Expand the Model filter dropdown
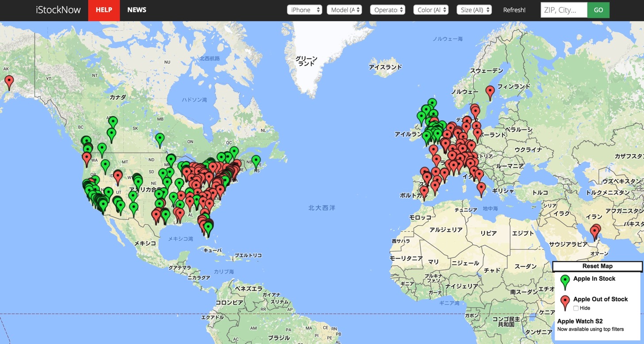The width and height of the screenshot is (644, 344). [x=345, y=10]
